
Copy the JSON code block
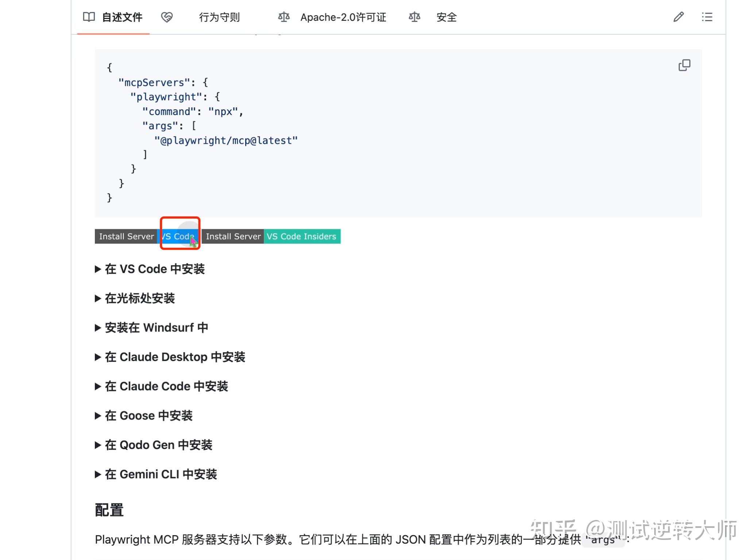pos(684,65)
